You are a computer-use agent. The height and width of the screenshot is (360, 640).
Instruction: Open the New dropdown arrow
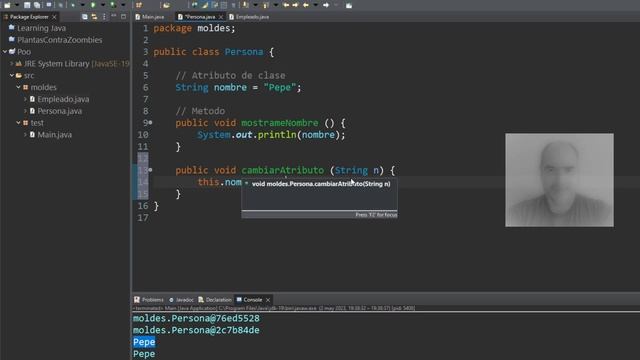pos(17,5)
